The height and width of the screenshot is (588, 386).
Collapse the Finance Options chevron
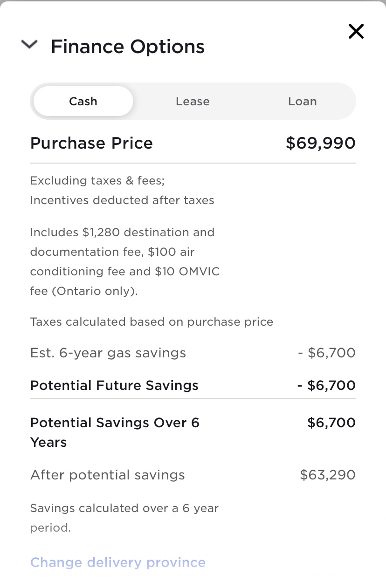pos(29,45)
